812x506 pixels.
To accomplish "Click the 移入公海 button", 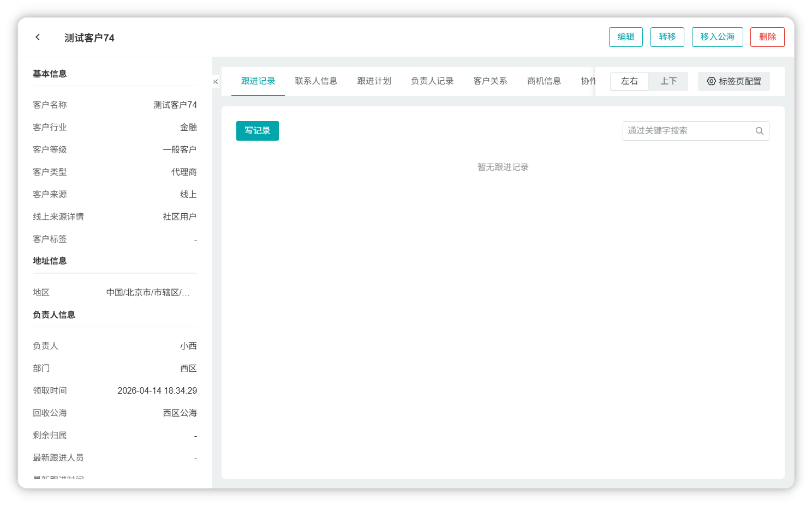I will coord(718,37).
